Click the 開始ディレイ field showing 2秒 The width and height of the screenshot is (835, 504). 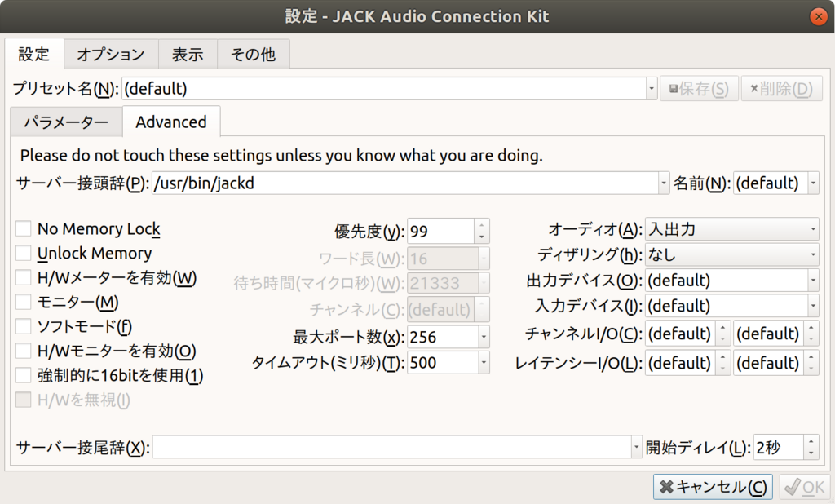pos(779,447)
